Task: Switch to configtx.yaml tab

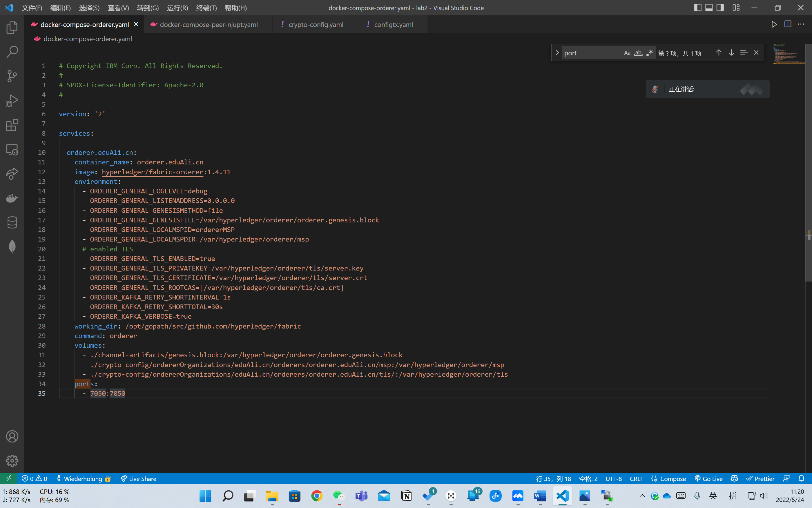Action: point(393,25)
